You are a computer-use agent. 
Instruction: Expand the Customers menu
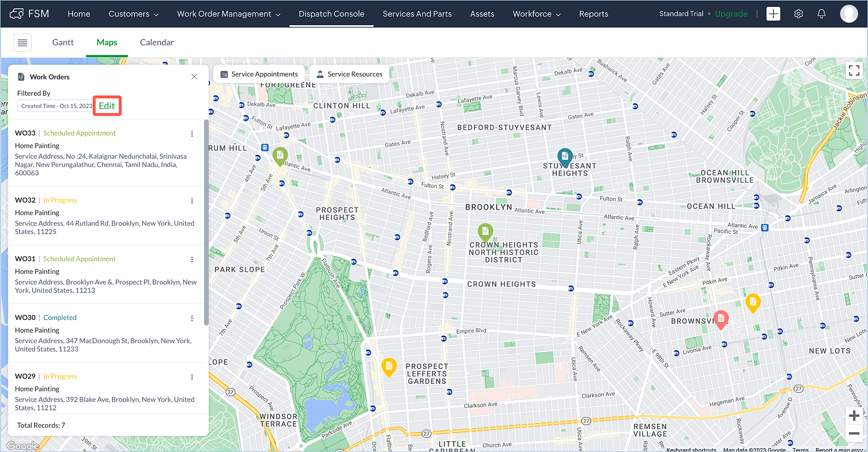pos(133,14)
